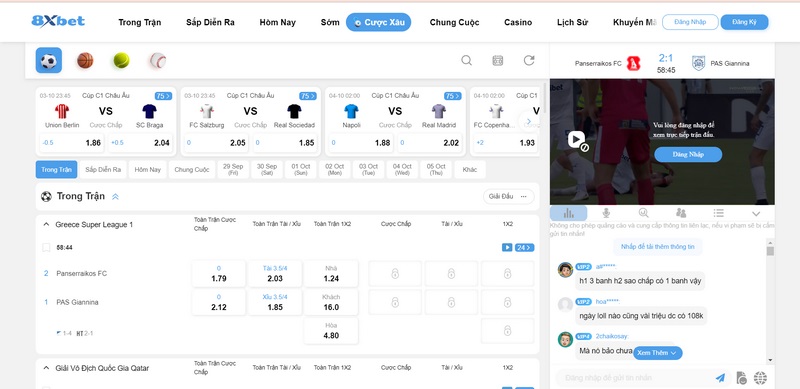800x389 pixels.
Task: Open Casino in top navigation
Action: click(x=518, y=22)
